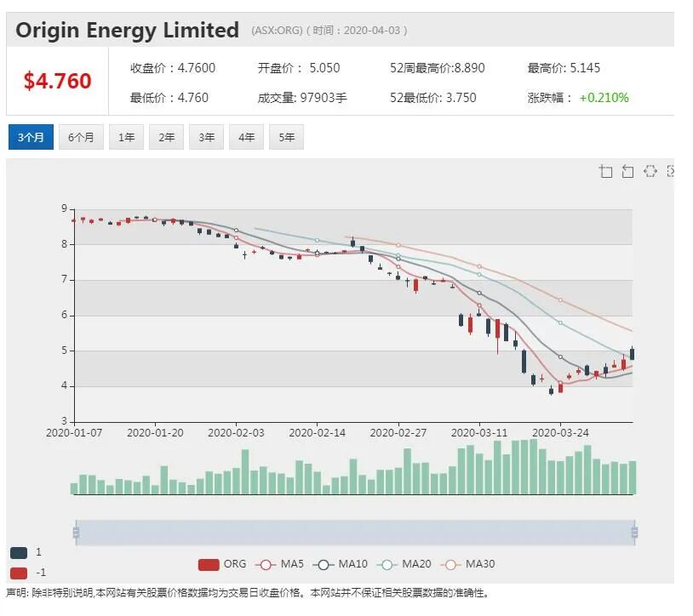This screenshot has width=693, height=616.
Task: Toggle the red '-1' visual map swatch
Action: point(19,573)
